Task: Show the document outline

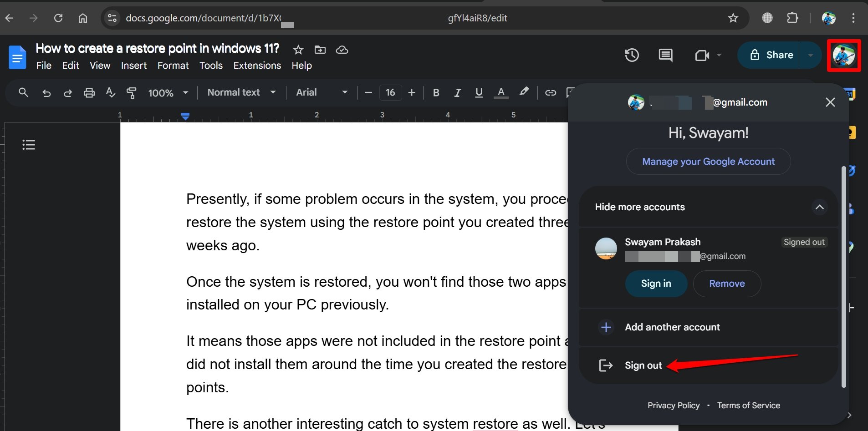Action: tap(29, 145)
